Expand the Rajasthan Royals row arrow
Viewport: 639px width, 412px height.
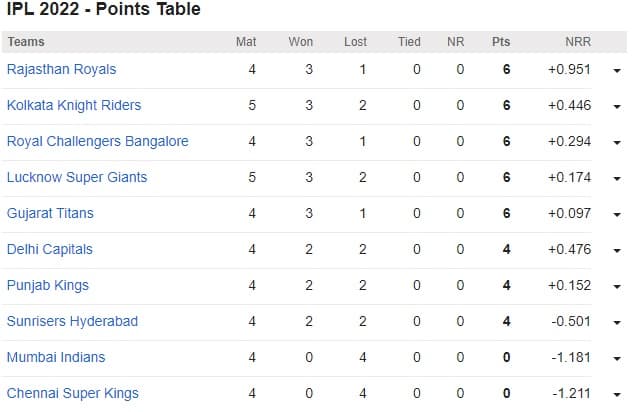pos(617,71)
